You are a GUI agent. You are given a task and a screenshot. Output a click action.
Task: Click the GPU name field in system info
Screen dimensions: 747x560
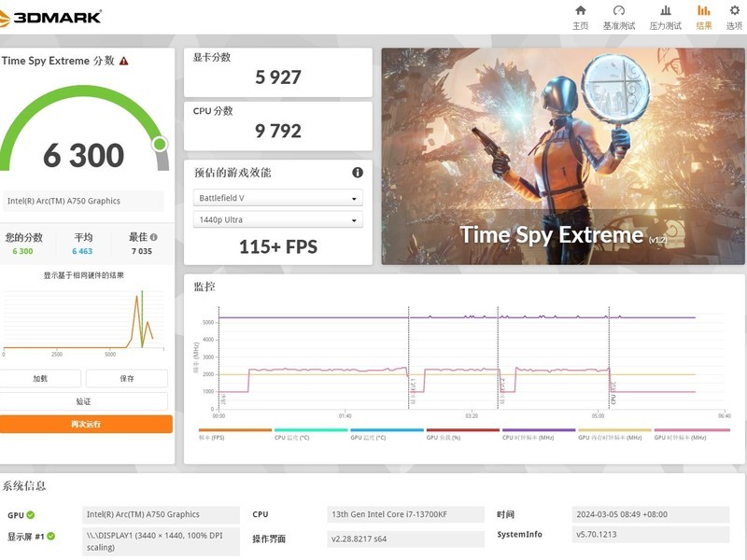[x=161, y=514]
